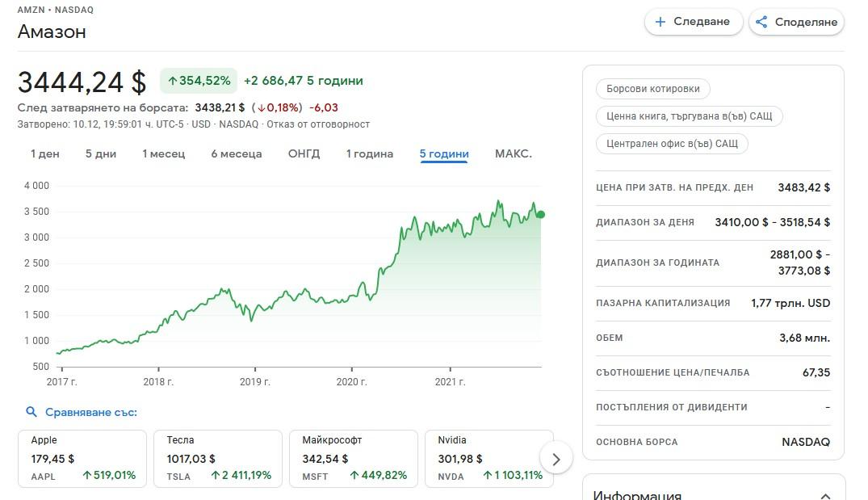
Task: Collapse the Информация section chevron
Action: coord(824,496)
